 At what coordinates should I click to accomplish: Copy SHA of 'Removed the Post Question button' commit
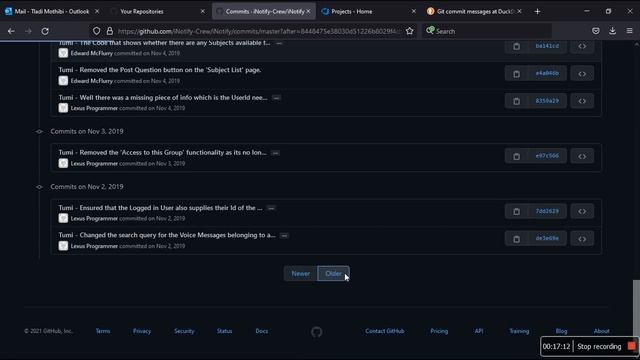pos(516,74)
